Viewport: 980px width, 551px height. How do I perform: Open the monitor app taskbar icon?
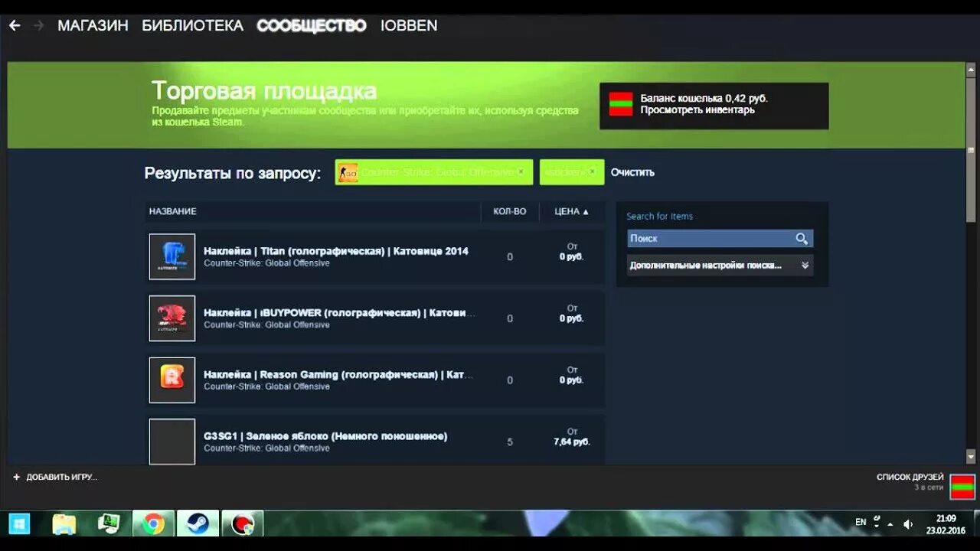[109, 523]
